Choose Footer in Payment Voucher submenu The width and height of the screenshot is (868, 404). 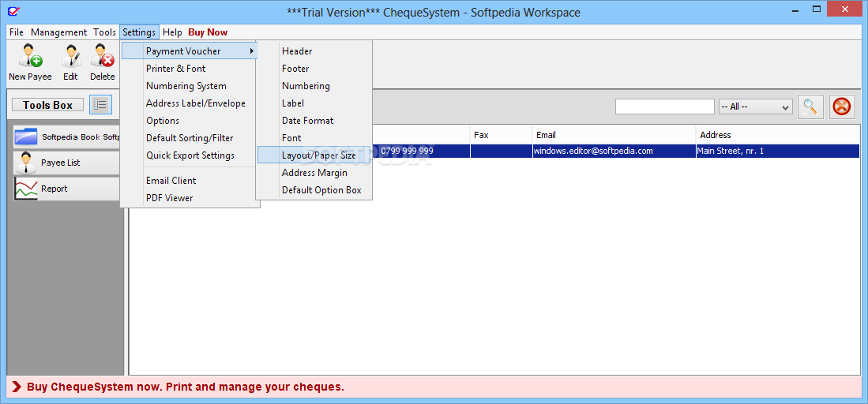tap(314, 69)
